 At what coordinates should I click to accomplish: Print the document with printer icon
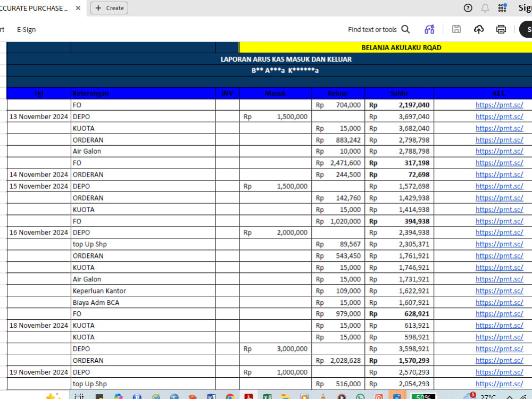point(501,29)
